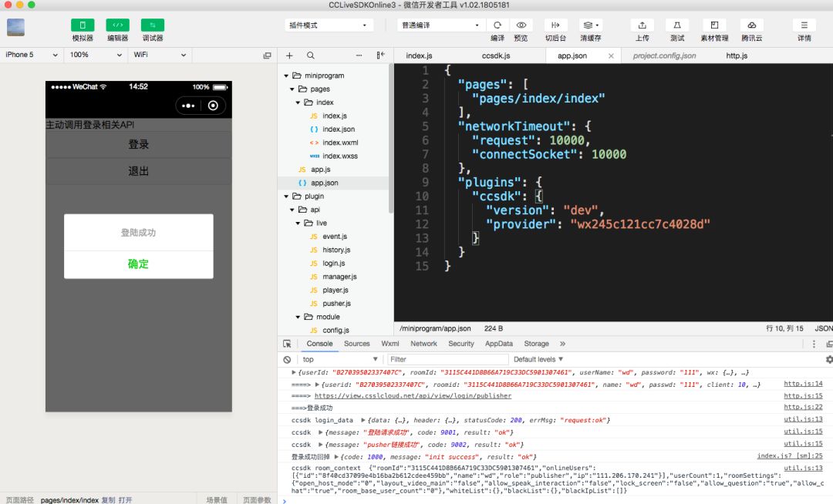Click the 打开 page path link

tap(126, 499)
